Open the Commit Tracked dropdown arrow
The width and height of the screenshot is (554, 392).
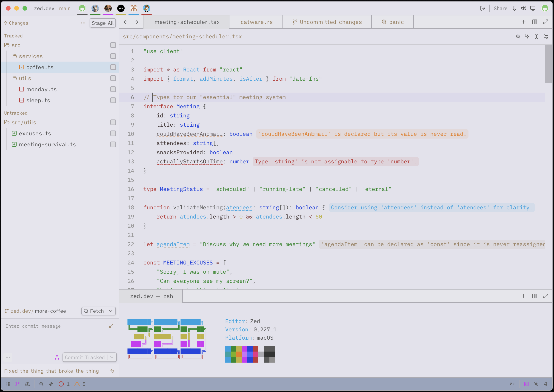[112, 357]
